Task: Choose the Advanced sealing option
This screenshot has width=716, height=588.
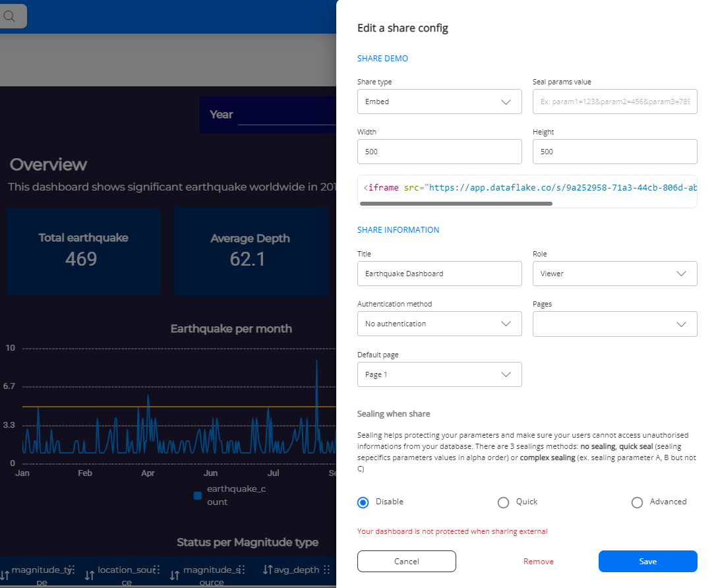Action: (637, 502)
